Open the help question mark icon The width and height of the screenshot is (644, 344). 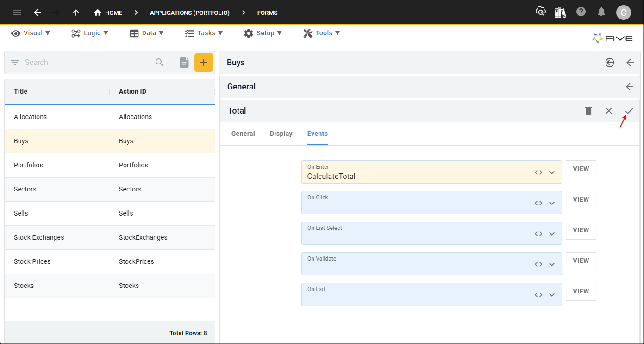581,12
